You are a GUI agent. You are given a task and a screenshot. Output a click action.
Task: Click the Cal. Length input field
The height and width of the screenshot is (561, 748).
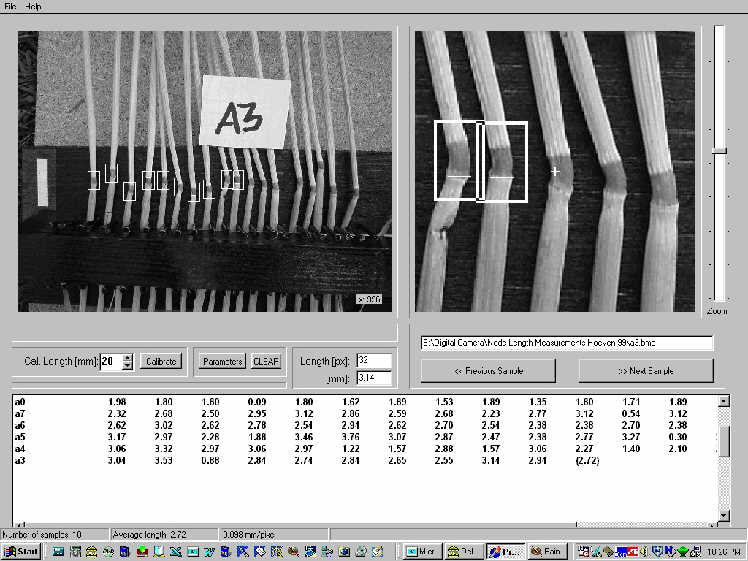pos(110,361)
